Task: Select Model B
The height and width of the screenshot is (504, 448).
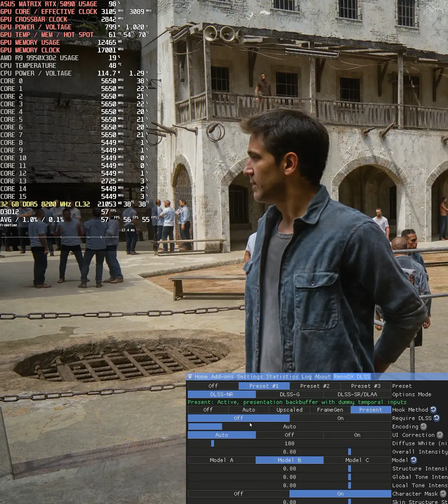Action: (x=289, y=460)
